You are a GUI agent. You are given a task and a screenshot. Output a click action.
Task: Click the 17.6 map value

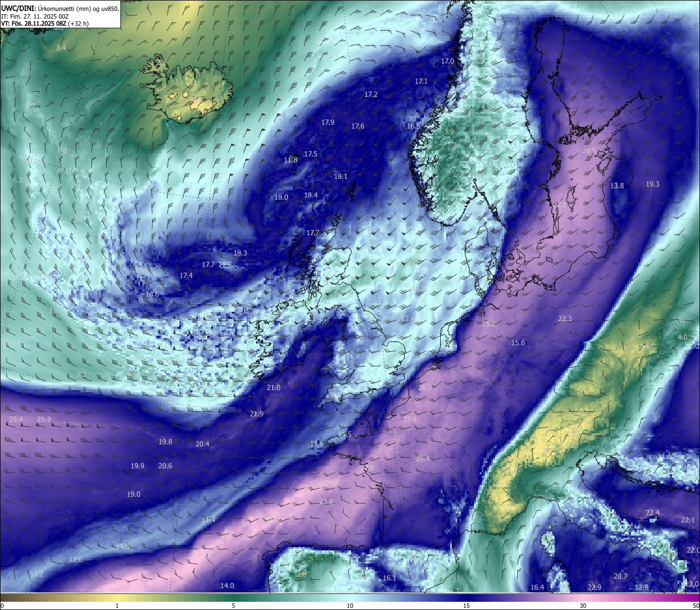(358, 126)
